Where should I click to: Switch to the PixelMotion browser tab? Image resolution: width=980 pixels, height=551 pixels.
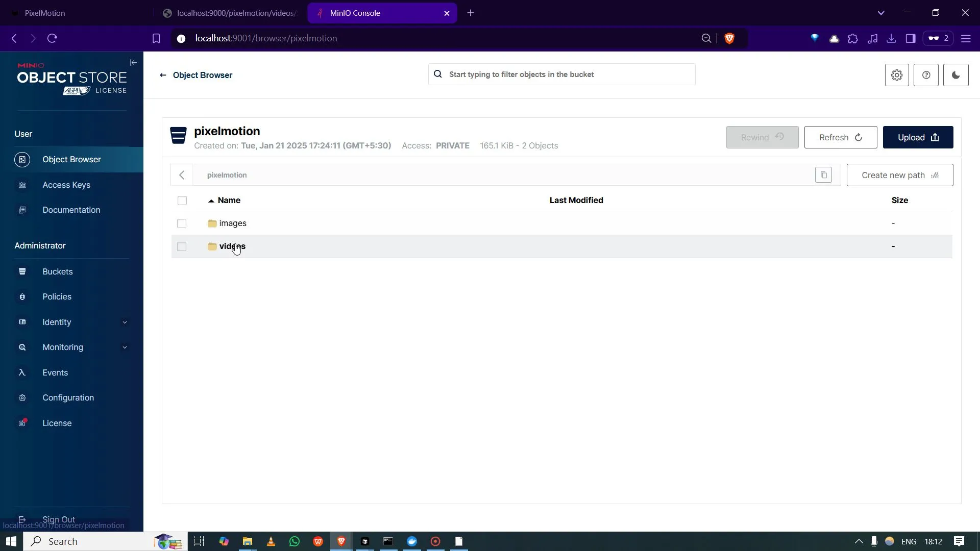(x=77, y=13)
